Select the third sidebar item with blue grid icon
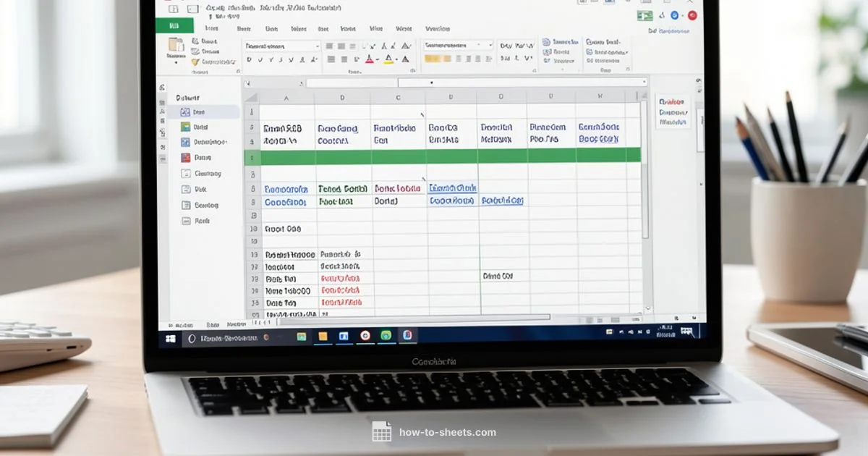Screen dimensions: 868x456 click(x=186, y=143)
